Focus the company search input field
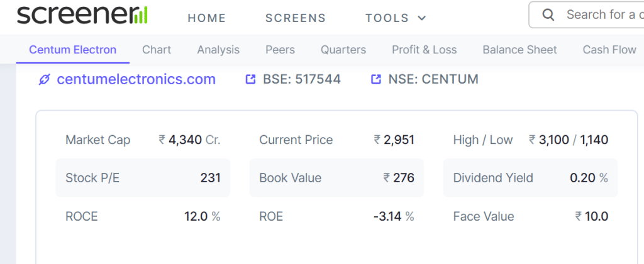The width and height of the screenshot is (644, 264). [591, 15]
